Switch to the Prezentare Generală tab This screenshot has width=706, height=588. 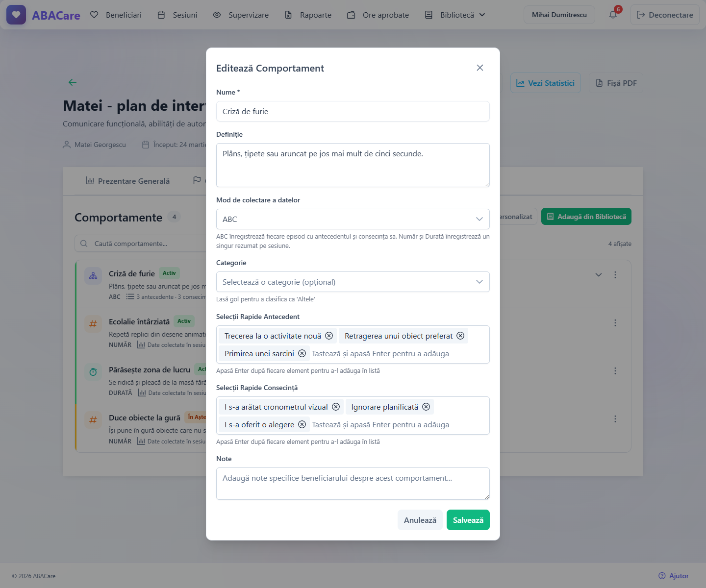(127, 181)
